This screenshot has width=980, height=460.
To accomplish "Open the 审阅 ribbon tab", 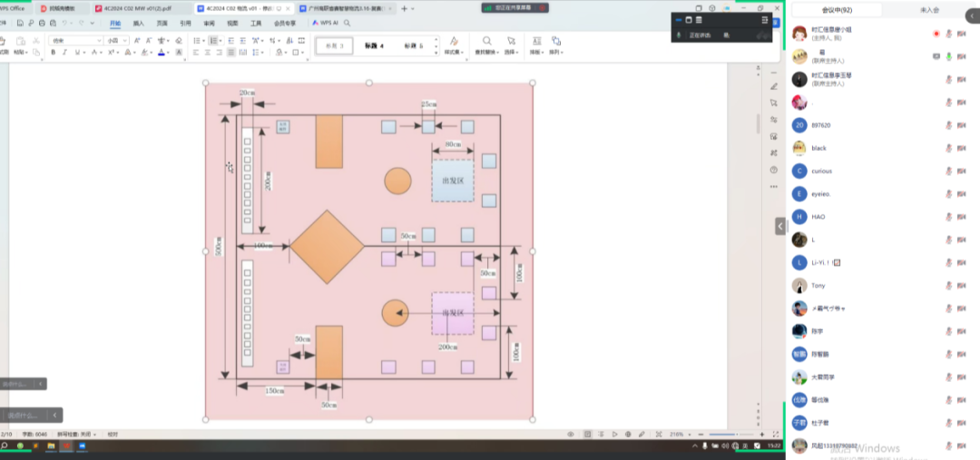I will pyautogui.click(x=210, y=23).
